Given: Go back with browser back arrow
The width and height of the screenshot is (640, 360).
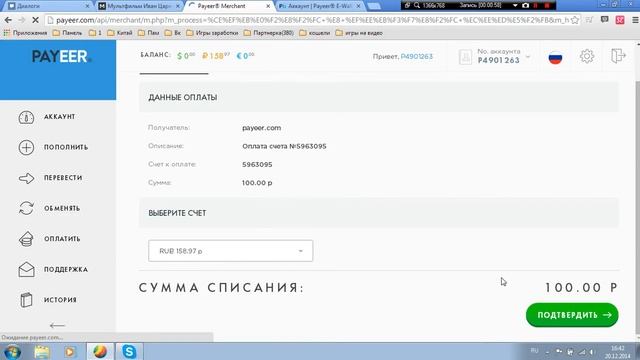Looking at the screenshot, I should 8,20.
